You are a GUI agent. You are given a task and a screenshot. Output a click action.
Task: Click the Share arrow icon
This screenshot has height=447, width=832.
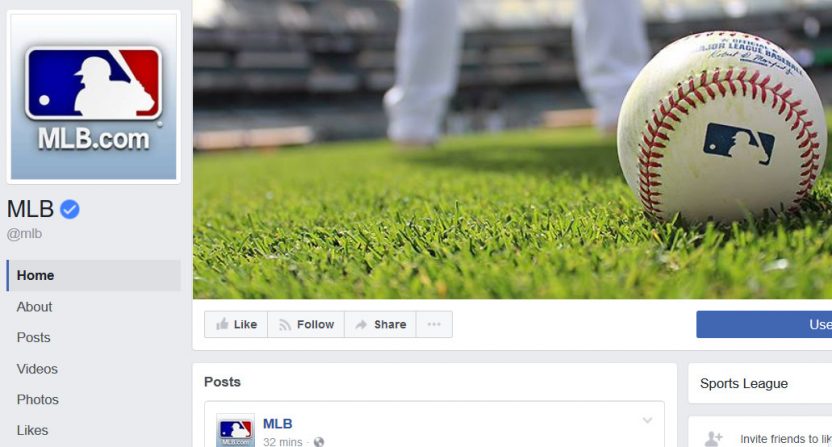point(361,324)
